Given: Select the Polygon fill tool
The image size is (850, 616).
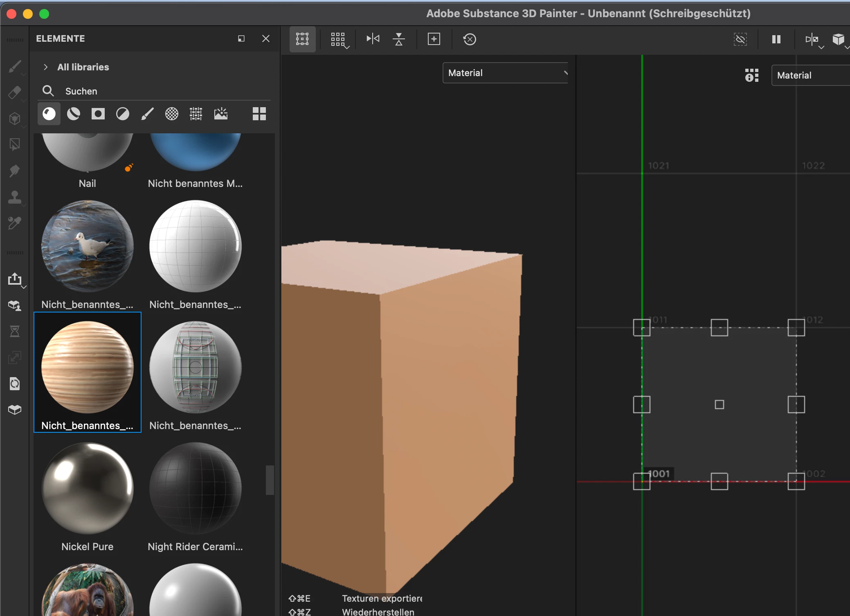Looking at the screenshot, I should [15, 144].
